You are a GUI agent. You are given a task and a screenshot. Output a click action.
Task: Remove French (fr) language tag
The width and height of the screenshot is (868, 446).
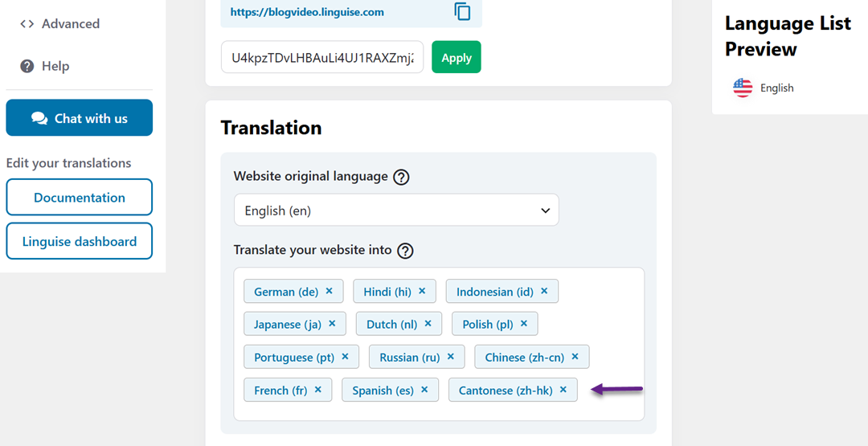(317, 390)
